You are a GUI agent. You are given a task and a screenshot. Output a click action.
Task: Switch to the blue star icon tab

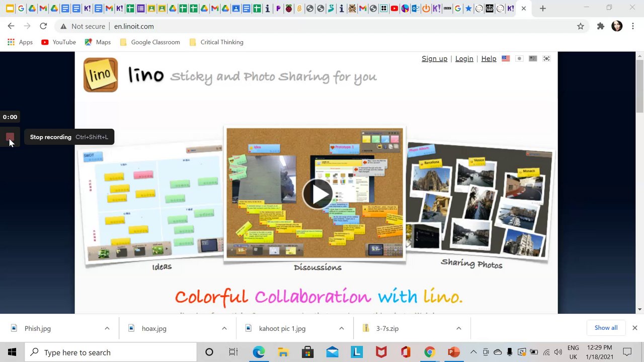coord(468,9)
